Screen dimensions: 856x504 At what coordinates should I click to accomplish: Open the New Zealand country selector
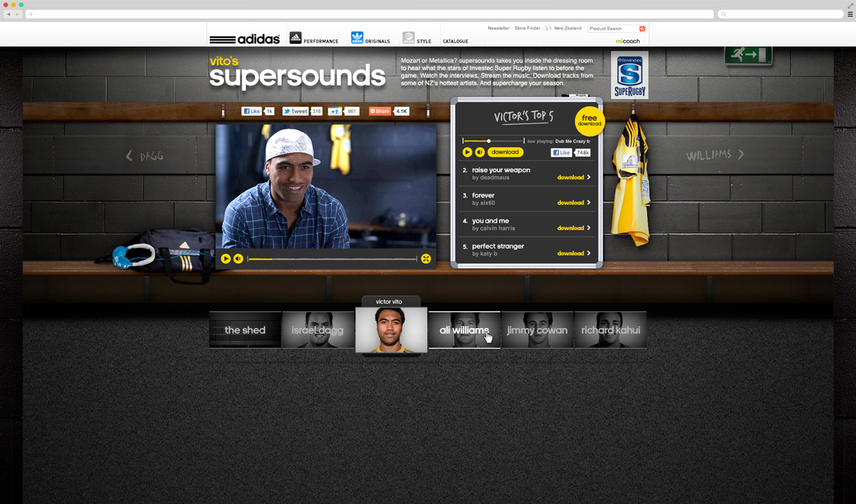coord(568,28)
